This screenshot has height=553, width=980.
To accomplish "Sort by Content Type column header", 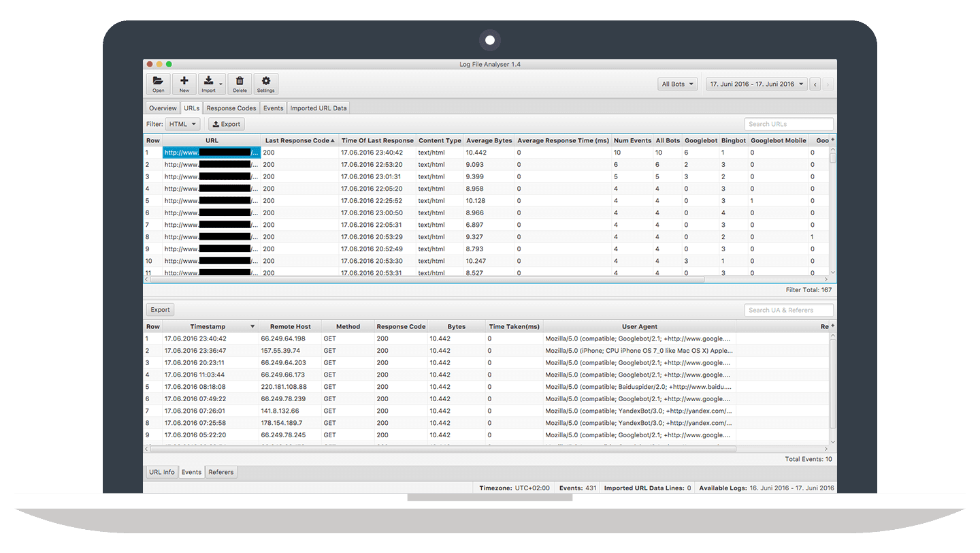I will (x=440, y=141).
